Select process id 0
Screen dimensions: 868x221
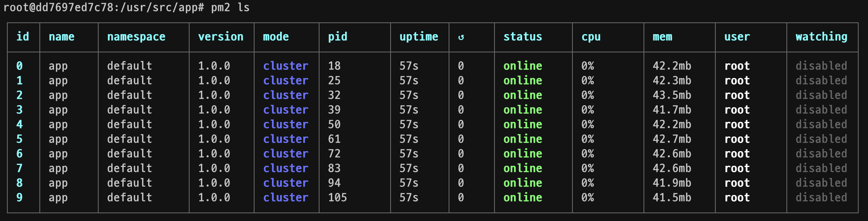coord(19,66)
